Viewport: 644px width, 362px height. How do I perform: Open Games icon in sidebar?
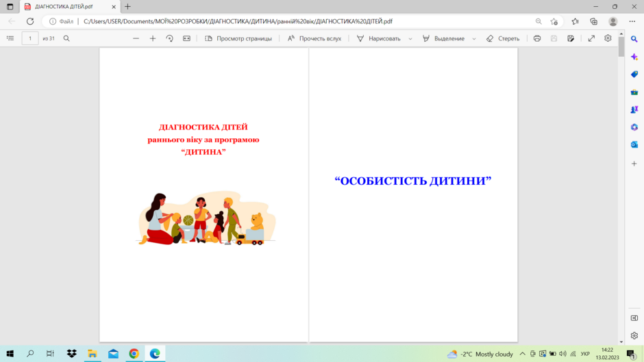pyautogui.click(x=634, y=109)
